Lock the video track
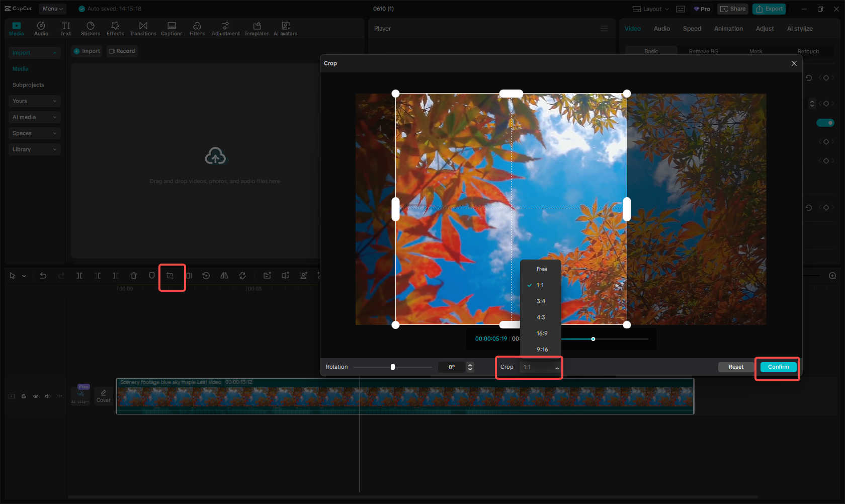 pyautogui.click(x=24, y=396)
